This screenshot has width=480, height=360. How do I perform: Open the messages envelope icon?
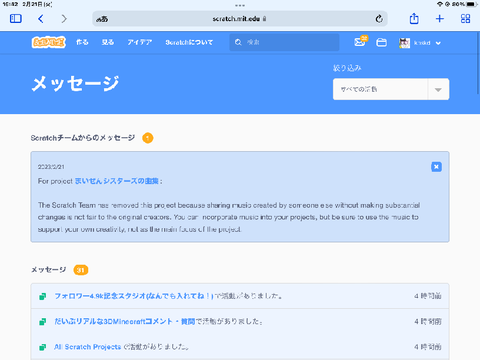[x=361, y=42]
